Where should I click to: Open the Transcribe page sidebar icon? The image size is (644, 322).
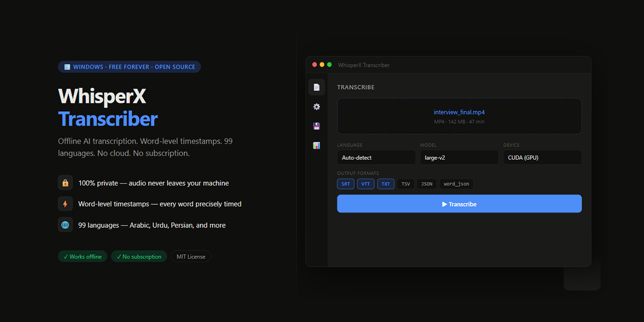pos(316,87)
